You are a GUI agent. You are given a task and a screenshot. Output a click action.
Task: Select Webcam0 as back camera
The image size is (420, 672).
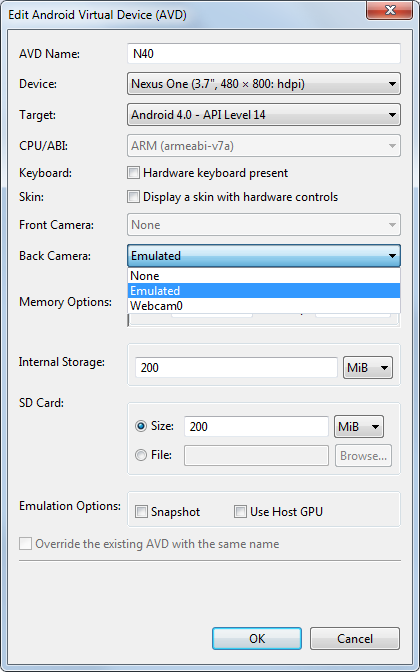[264, 306]
